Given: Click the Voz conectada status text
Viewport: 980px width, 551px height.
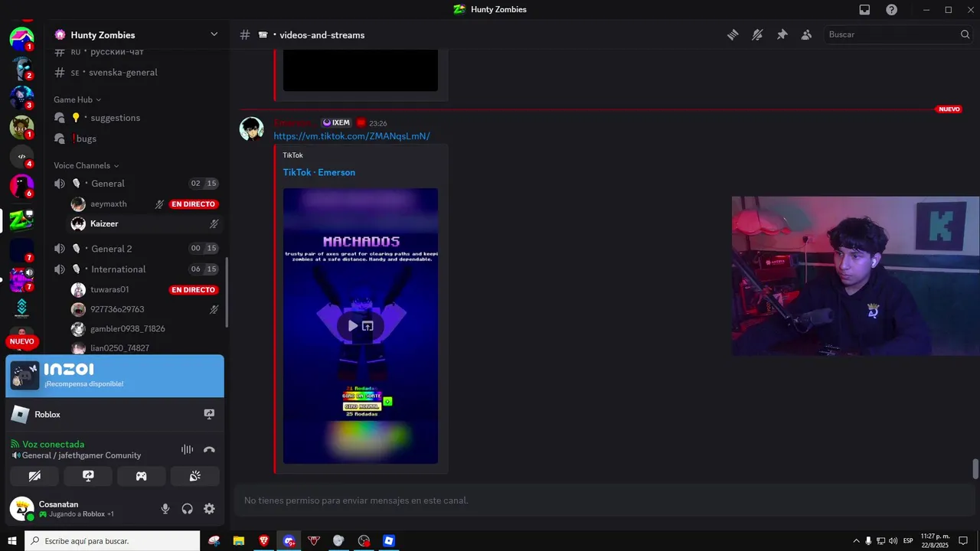Looking at the screenshot, I should tap(54, 444).
